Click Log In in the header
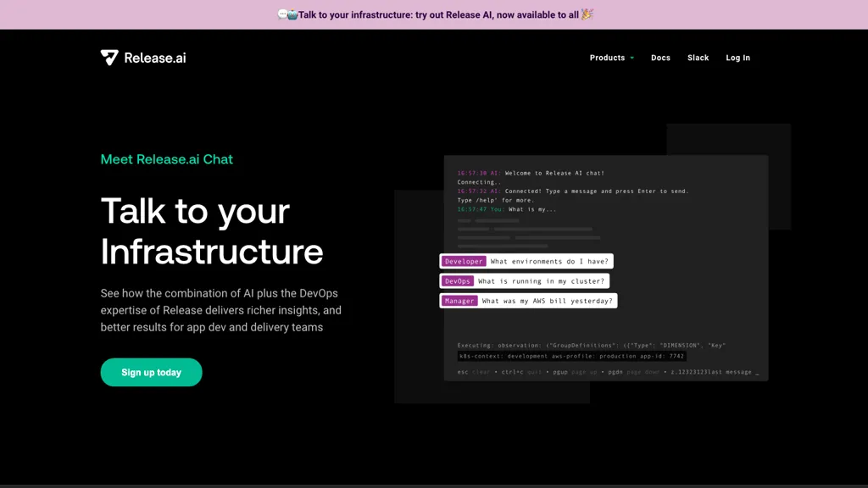 point(738,58)
